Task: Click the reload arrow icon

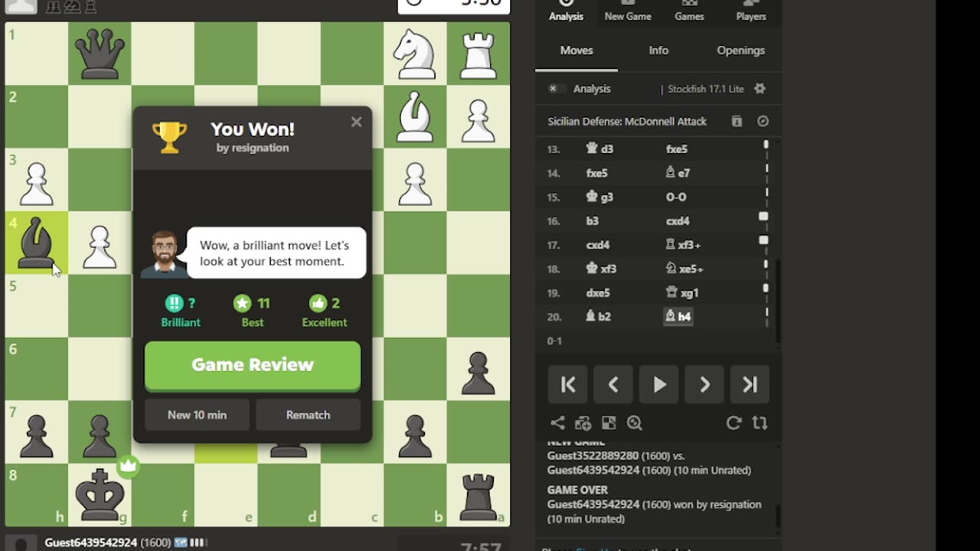Action: (733, 423)
